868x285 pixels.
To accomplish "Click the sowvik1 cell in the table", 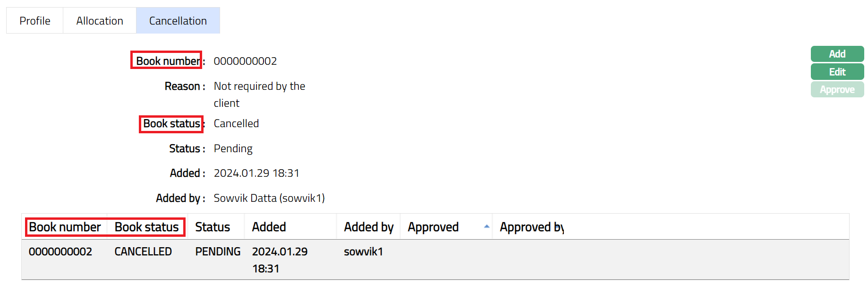I will (x=363, y=252).
